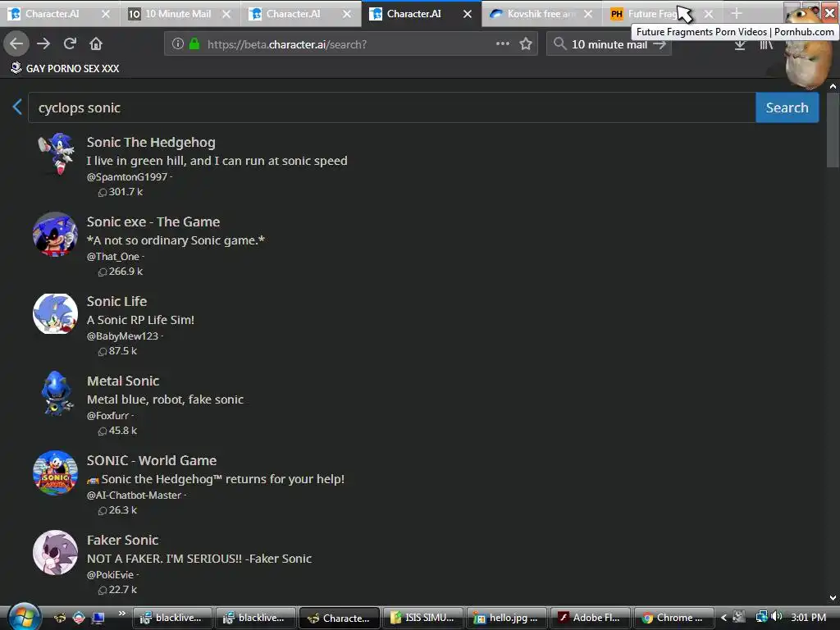The height and width of the screenshot is (630, 840).
Task: Switch to the Kovshik free tab
Action: tap(540, 14)
